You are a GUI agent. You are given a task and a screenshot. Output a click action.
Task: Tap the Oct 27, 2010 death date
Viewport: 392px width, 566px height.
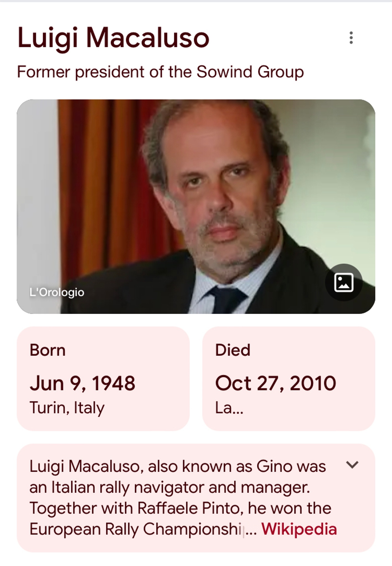[x=276, y=383]
